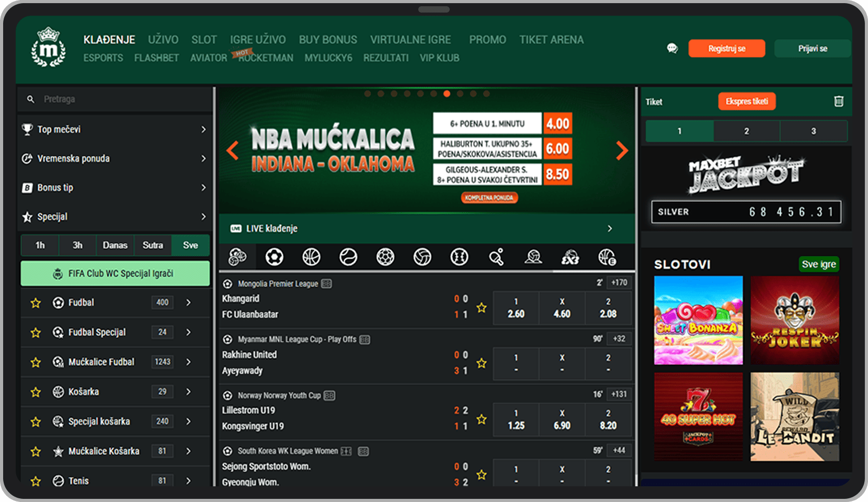Click the Top mečevi trophy icon
868x502 pixels.
(x=27, y=129)
